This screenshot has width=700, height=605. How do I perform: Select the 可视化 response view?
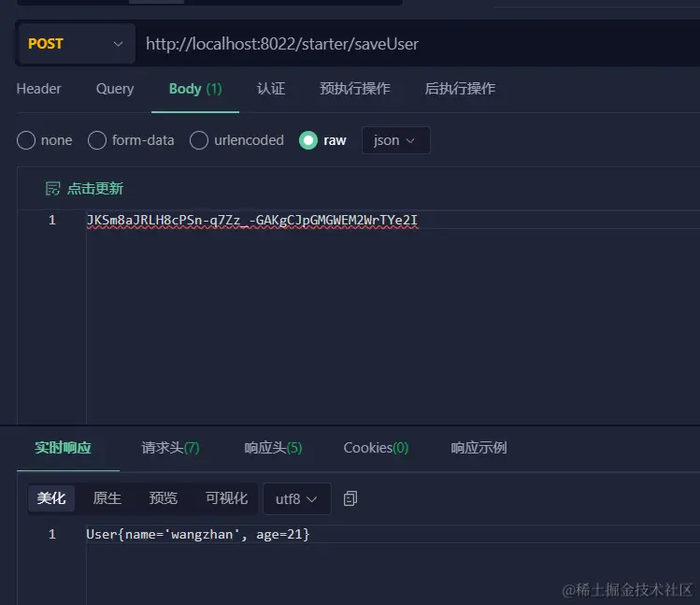226,498
